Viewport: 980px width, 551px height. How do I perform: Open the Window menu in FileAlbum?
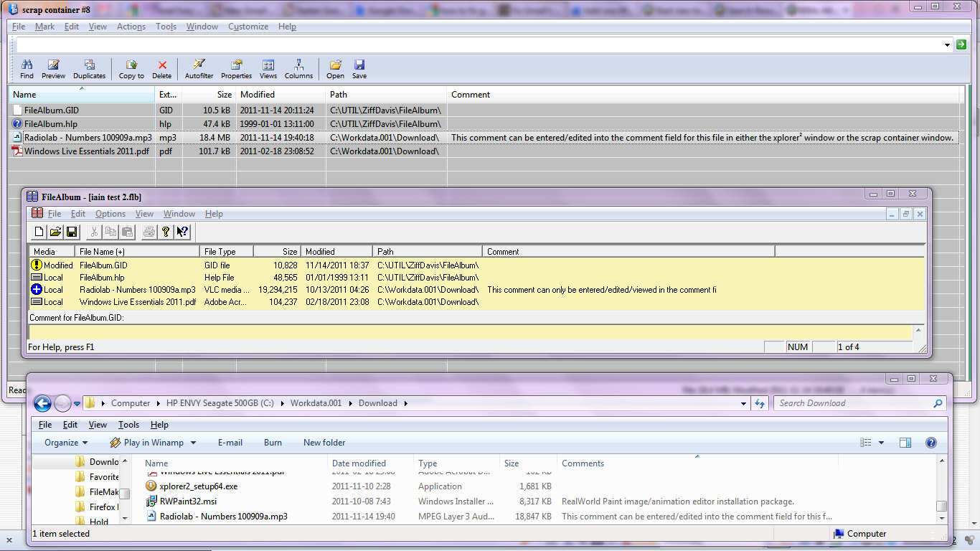click(x=179, y=214)
